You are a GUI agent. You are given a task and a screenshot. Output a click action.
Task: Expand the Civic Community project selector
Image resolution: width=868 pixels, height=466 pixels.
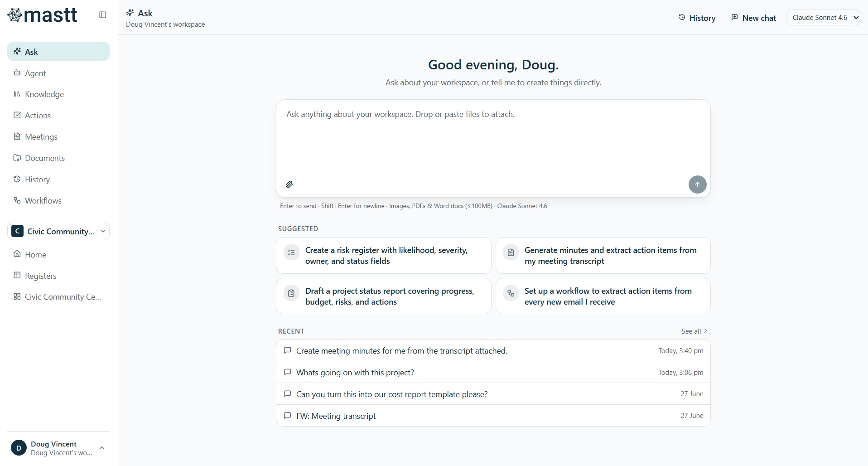tap(58, 231)
